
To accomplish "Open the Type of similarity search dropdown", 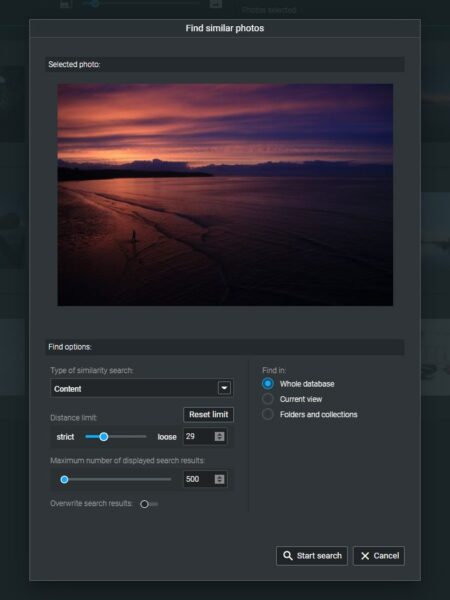I will click(142, 388).
